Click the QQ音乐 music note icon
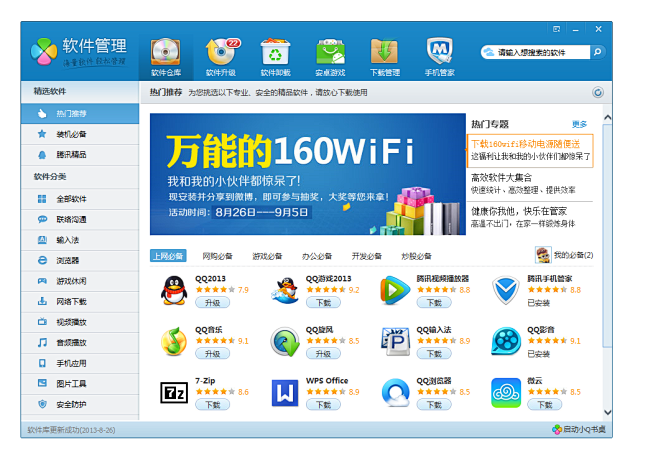The width and height of the screenshot is (658, 470). click(x=174, y=342)
